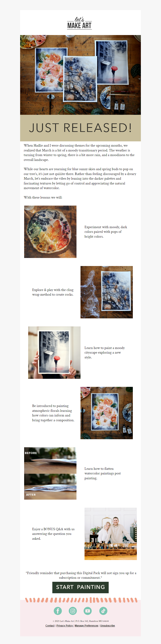Click the JUST RELEASED banner
Screen dimensions: 161x644
click(80, 128)
